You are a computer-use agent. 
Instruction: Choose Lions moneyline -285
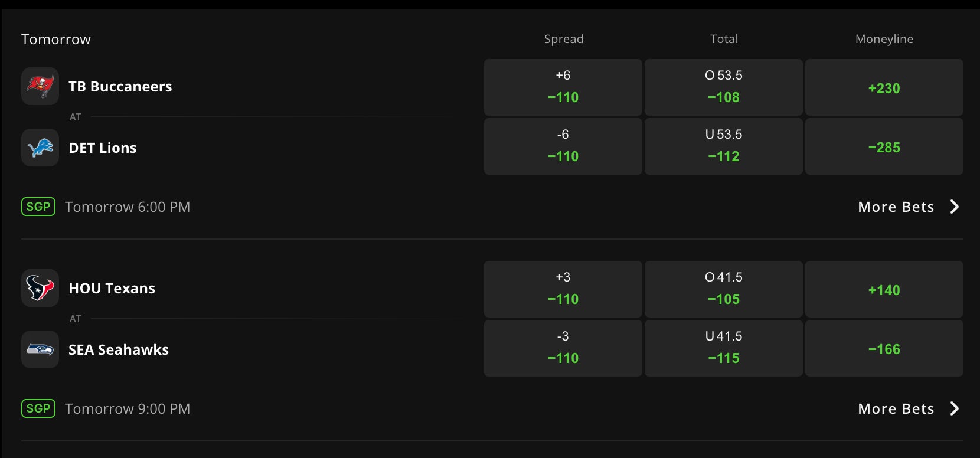pyautogui.click(x=884, y=146)
